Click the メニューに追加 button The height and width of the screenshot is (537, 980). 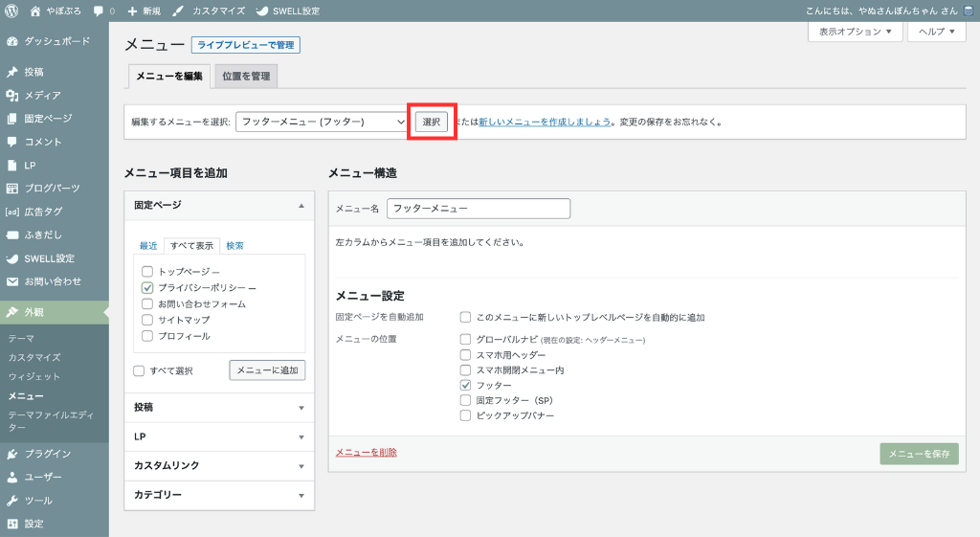click(268, 370)
